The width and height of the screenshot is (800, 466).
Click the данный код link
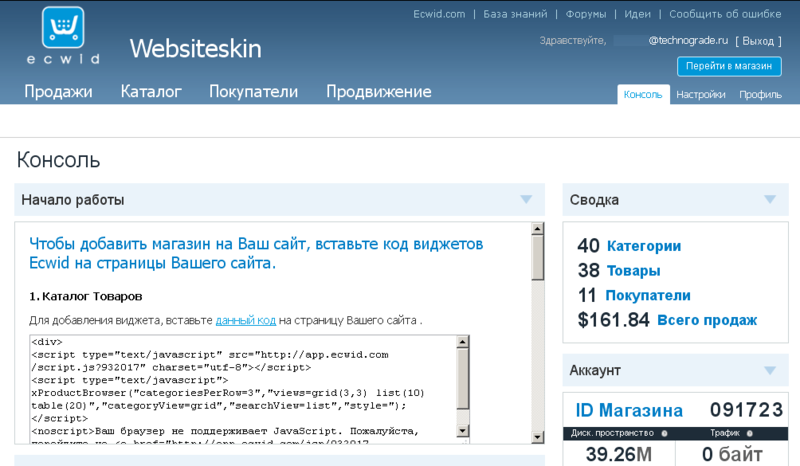tap(246, 321)
